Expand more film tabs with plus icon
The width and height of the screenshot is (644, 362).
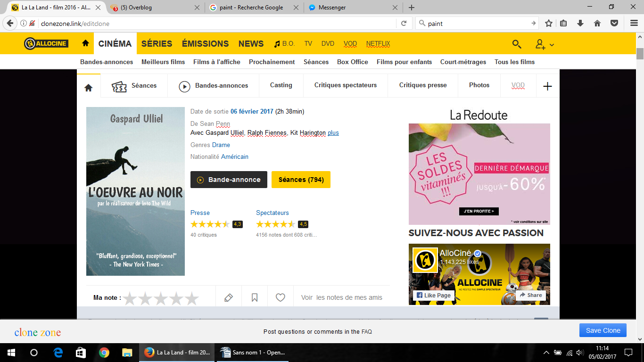click(547, 86)
